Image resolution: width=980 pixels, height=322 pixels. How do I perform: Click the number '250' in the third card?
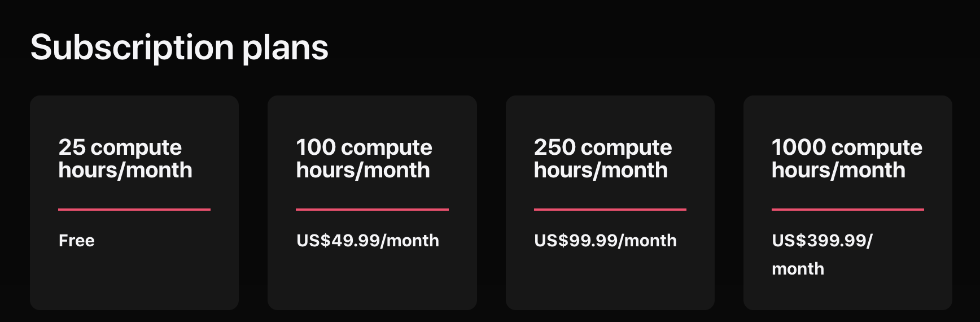pyautogui.click(x=555, y=147)
